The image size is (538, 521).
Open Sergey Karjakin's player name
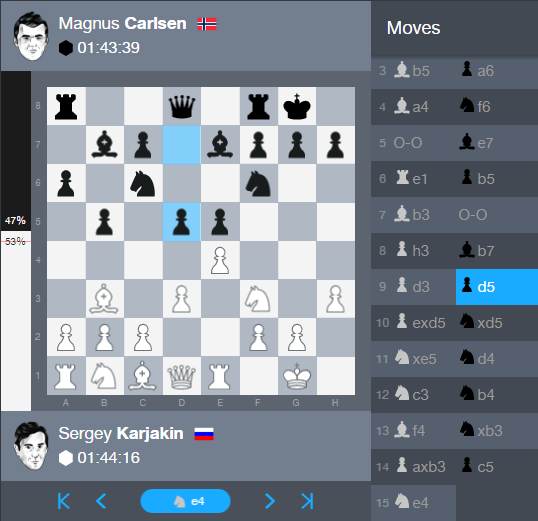click(121, 433)
